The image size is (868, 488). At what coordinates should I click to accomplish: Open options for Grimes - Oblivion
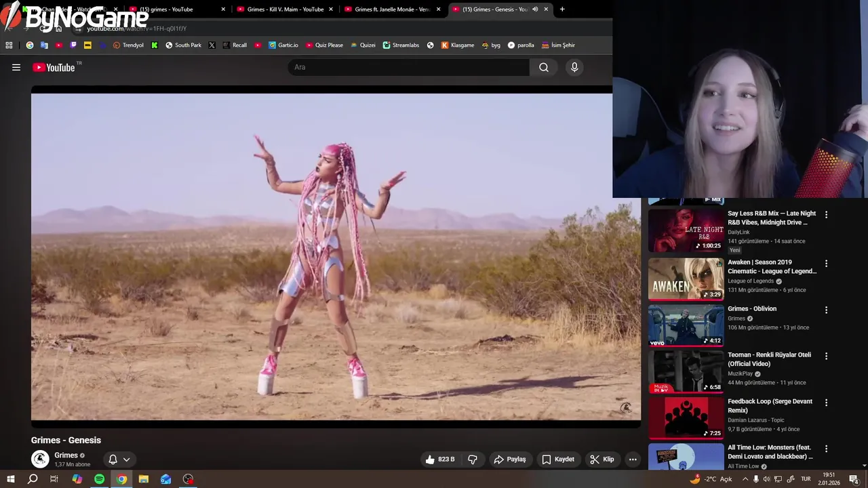pos(826,310)
